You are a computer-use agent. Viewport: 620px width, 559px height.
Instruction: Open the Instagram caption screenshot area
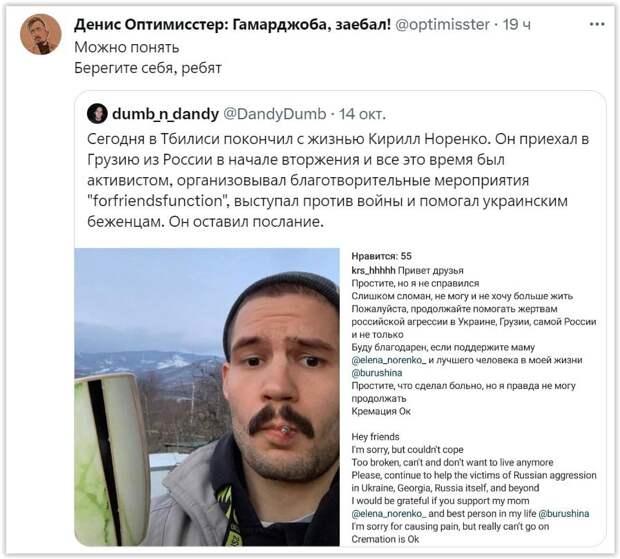(473, 397)
